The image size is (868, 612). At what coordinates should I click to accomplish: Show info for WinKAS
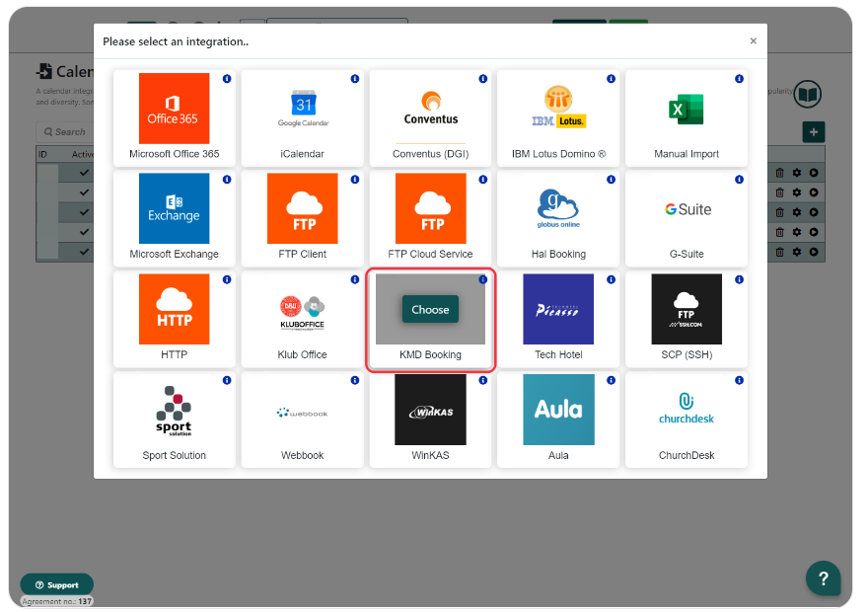[x=483, y=380]
